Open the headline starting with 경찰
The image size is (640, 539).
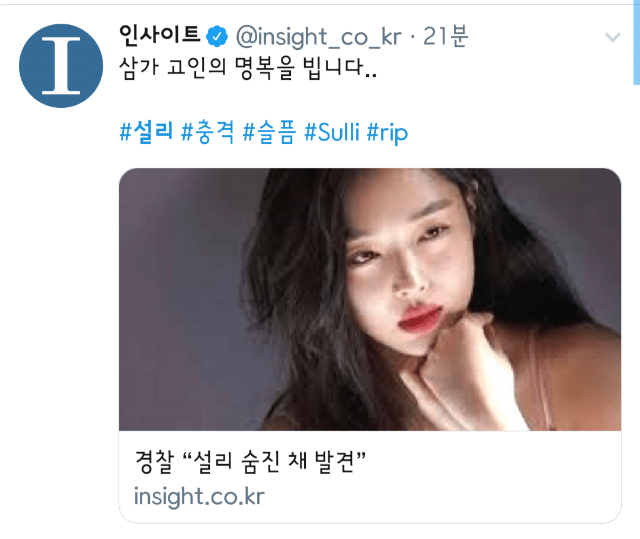click(x=250, y=462)
